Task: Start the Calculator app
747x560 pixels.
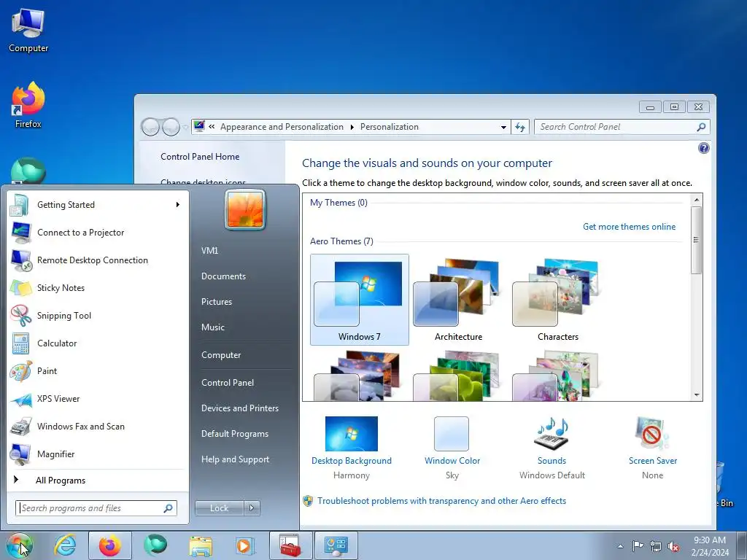Action: [x=98, y=343]
